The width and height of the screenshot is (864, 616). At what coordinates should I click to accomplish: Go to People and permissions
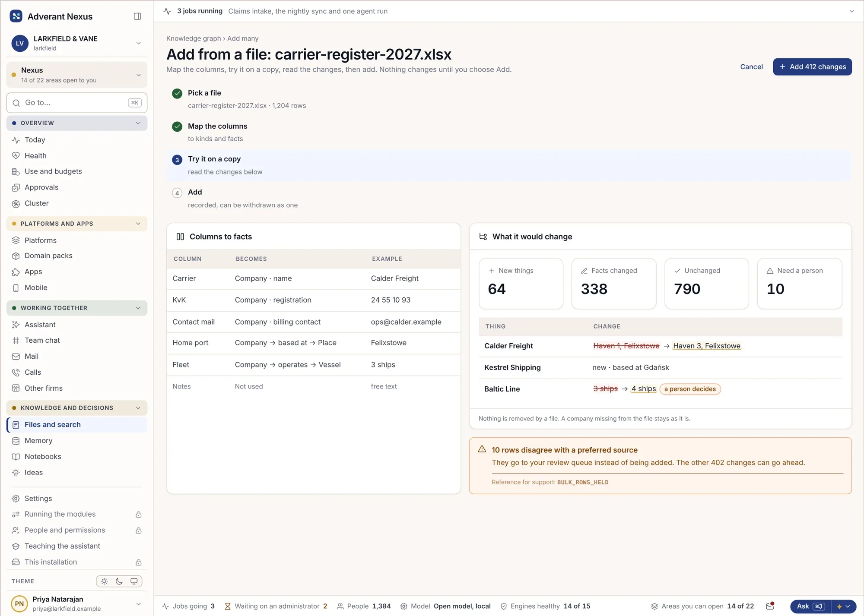[77, 531]
